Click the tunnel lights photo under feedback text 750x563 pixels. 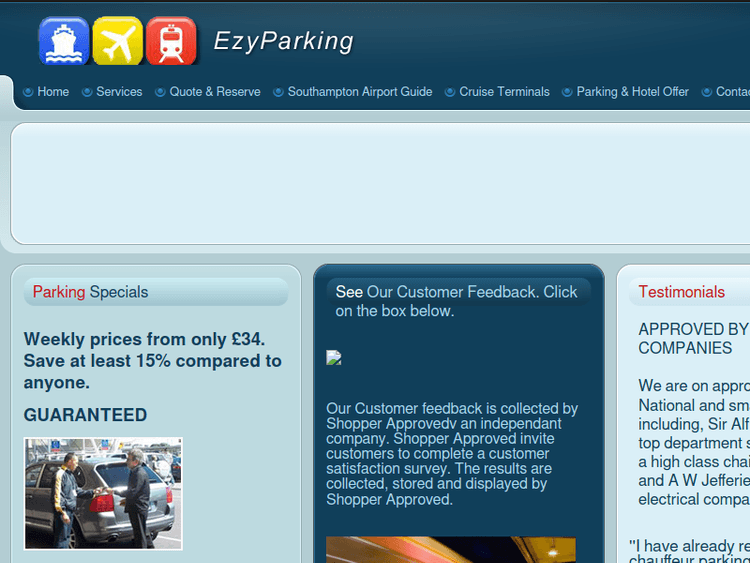click(451, 550)
